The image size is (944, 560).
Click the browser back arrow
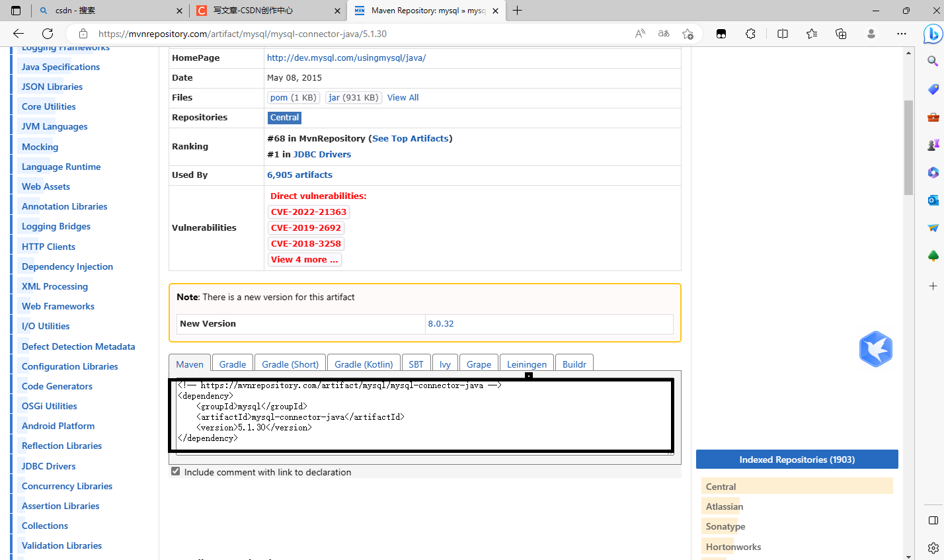coord(18,34)
